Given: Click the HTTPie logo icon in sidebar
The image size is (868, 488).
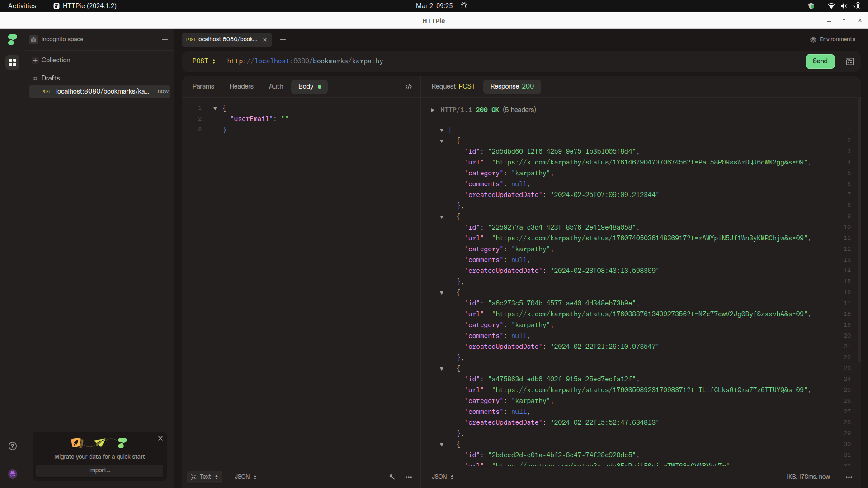Looking at the screenshot, I should point(13,40).
